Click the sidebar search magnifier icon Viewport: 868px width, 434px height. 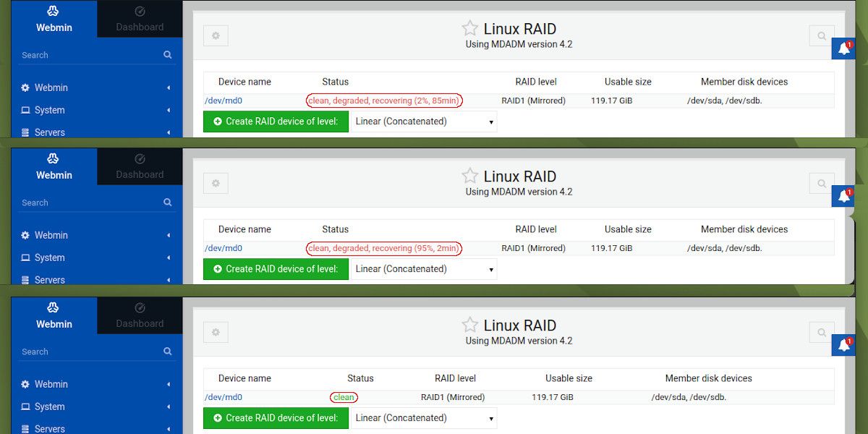[167, 54]
